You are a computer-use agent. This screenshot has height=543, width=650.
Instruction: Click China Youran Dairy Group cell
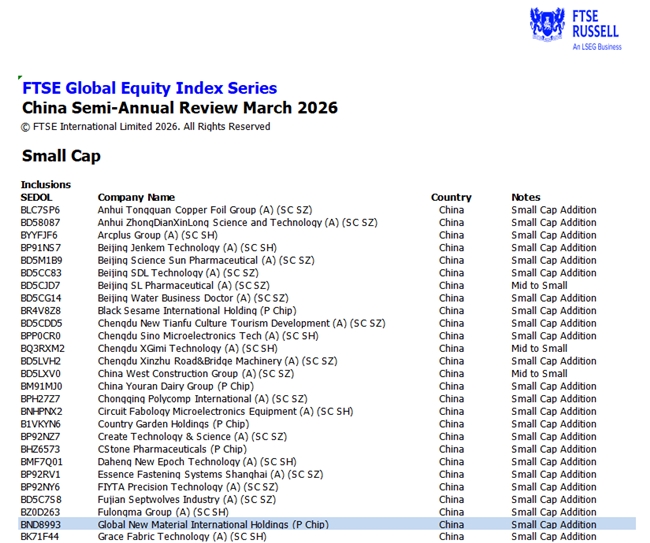176,386
